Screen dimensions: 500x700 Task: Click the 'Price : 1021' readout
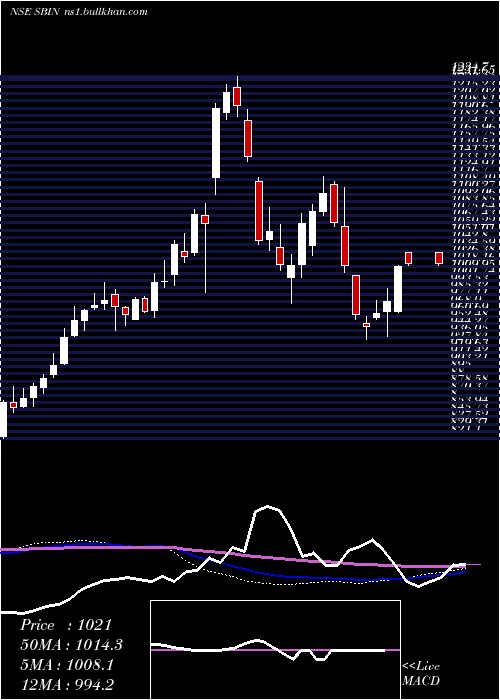[x=65, y=625]
